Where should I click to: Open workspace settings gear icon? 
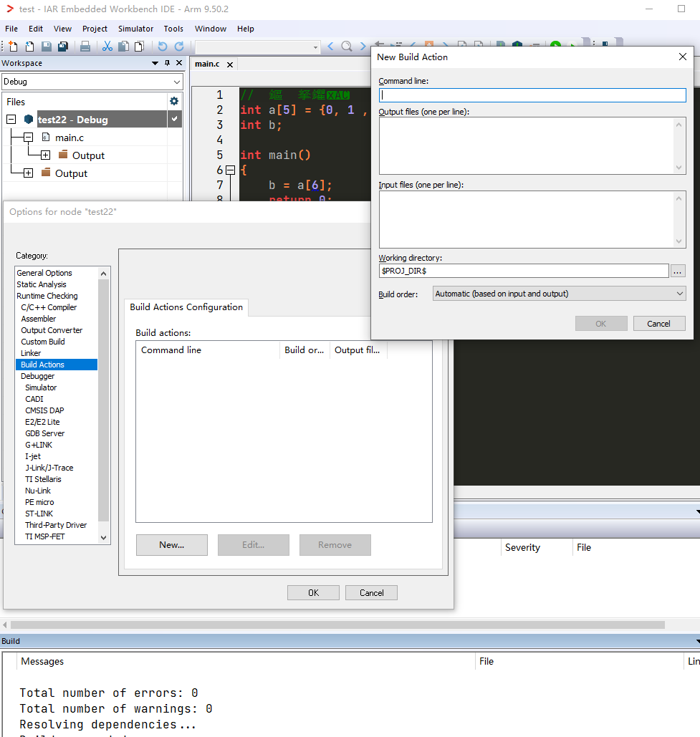pyautogui.click(x=174, y=101)
